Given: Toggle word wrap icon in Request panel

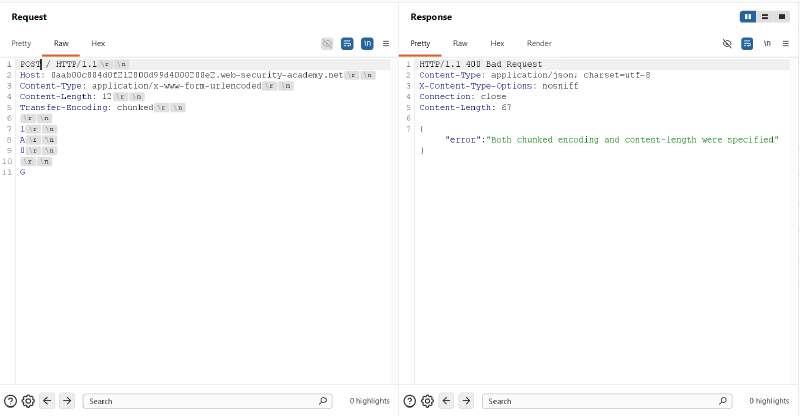Looking at the screenshot, I should [347, 43].
